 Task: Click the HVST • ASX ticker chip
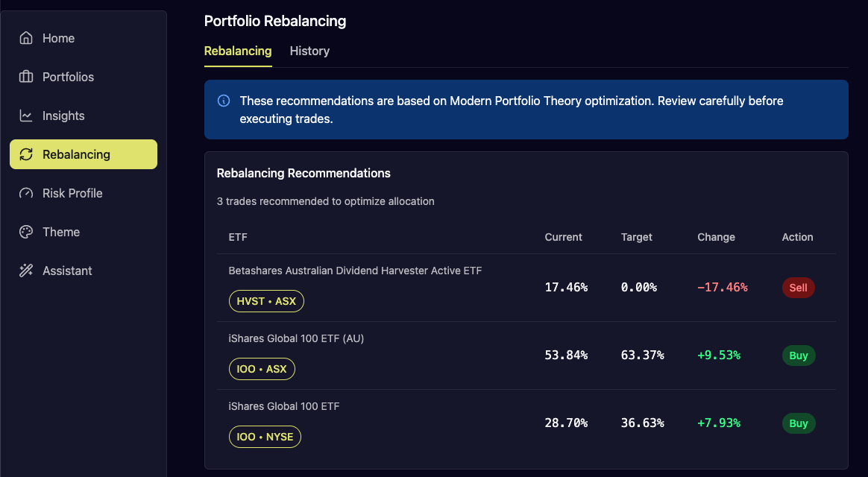pyautogui.click(x=266, y=301)
